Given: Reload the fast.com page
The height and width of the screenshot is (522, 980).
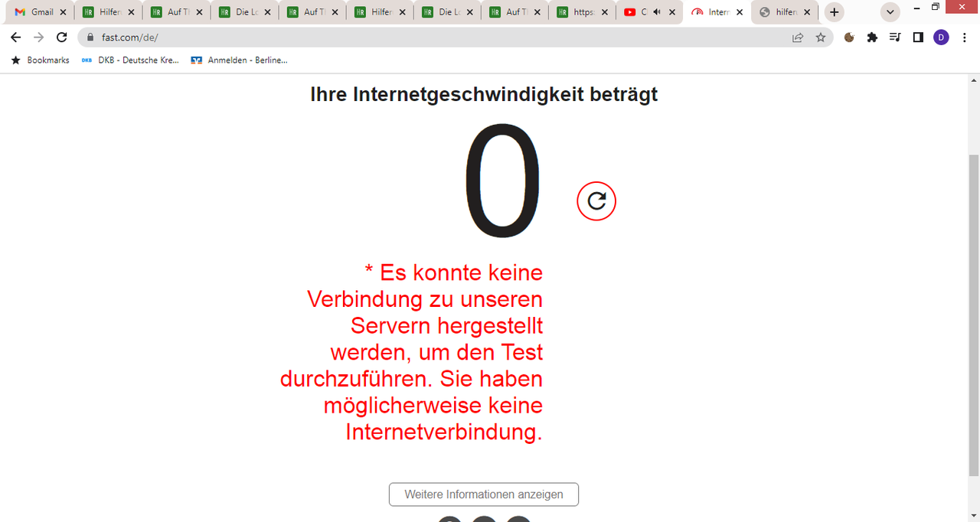Looking at the screenshot, I should point(62,38).
